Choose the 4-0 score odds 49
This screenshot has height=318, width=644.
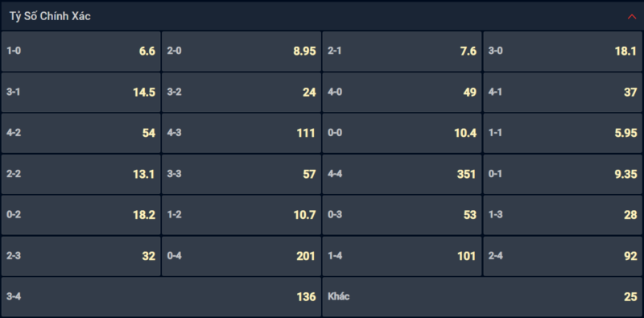point(402,93)
